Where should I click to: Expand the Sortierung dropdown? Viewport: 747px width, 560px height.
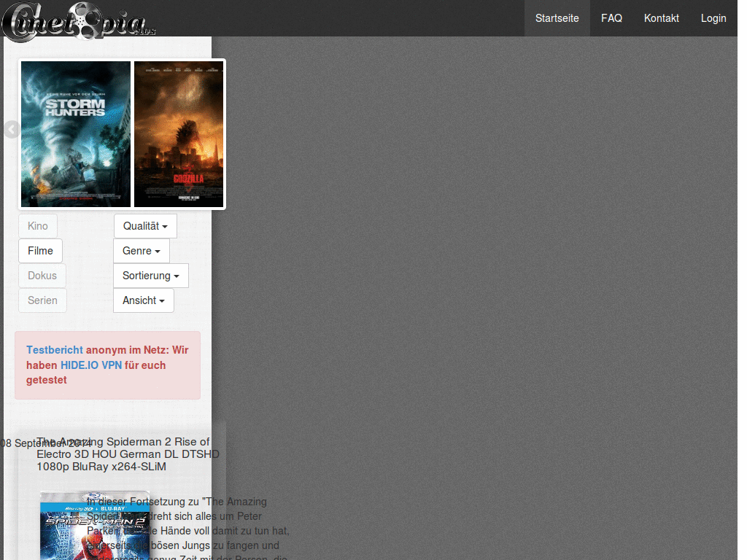click(151, 276)
